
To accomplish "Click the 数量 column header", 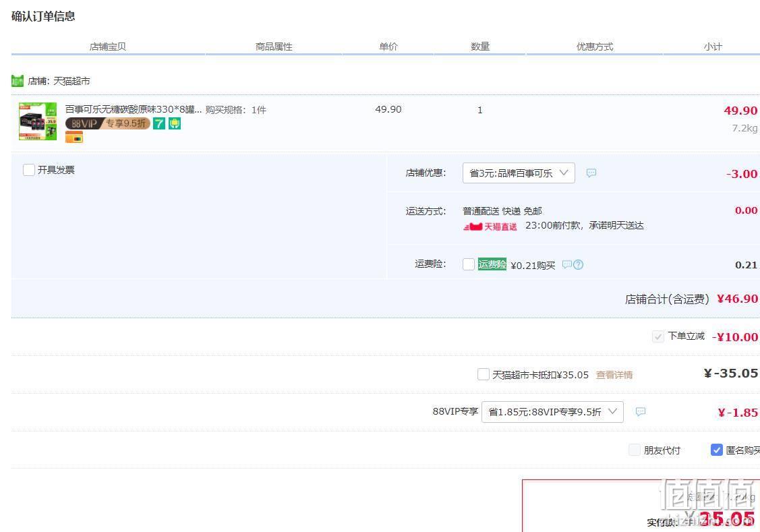I will (480, 47).
